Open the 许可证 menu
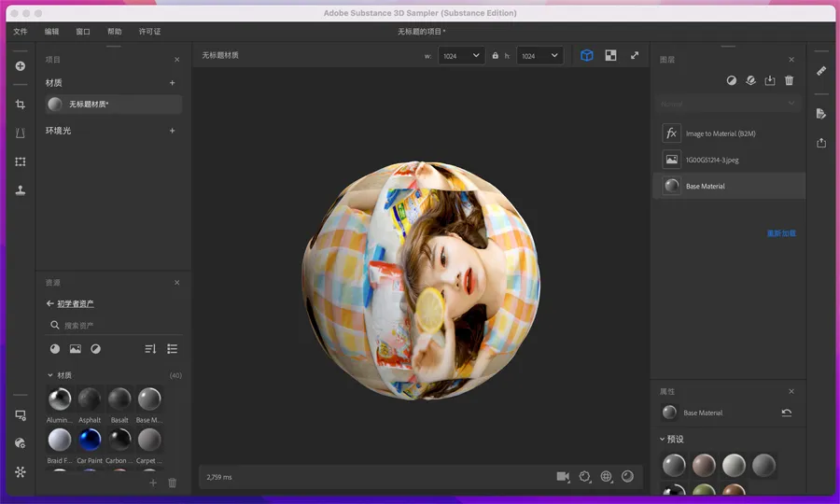 pyautogui.click(x=149, y=31)
